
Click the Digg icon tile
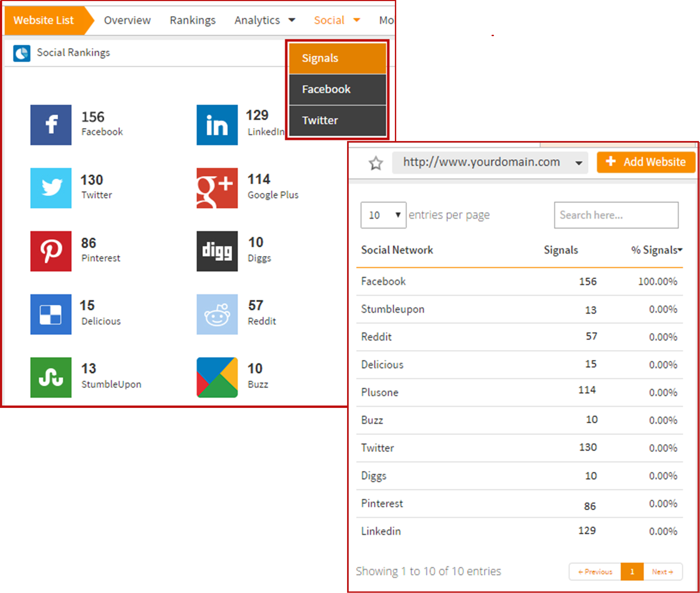(x=217, y=251)
